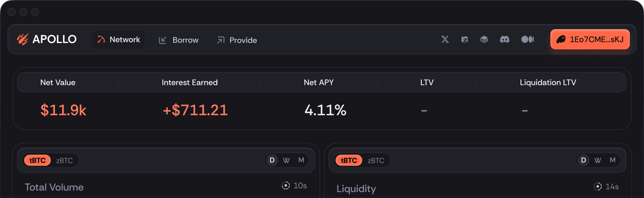Select daily (D) in Total Volume panel

tap(272, 160)
